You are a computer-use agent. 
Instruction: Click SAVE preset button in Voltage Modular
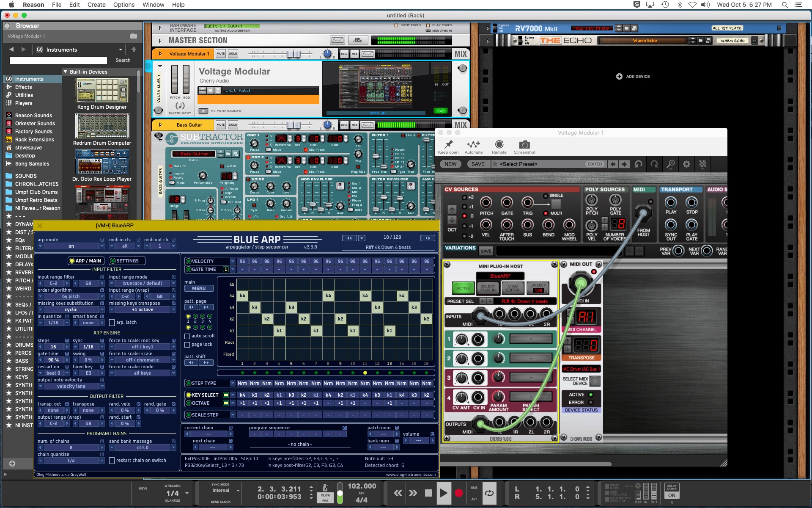(x=478, y=164)
